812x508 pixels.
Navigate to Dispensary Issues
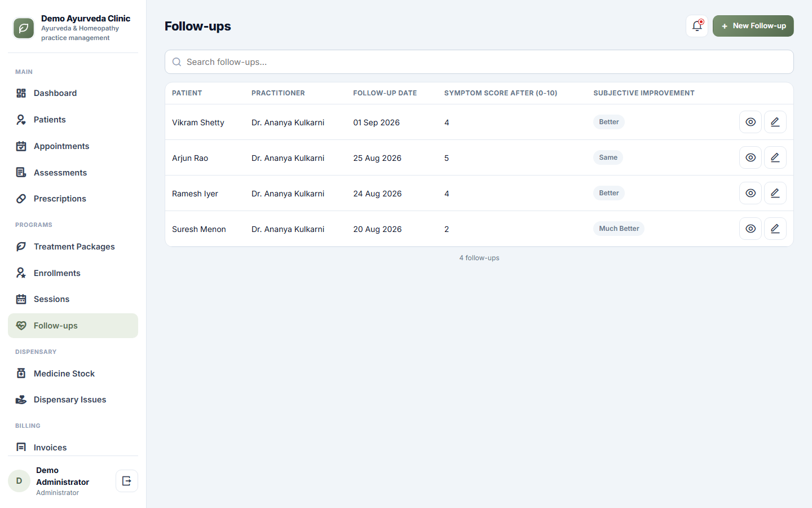tap(73, 400)
